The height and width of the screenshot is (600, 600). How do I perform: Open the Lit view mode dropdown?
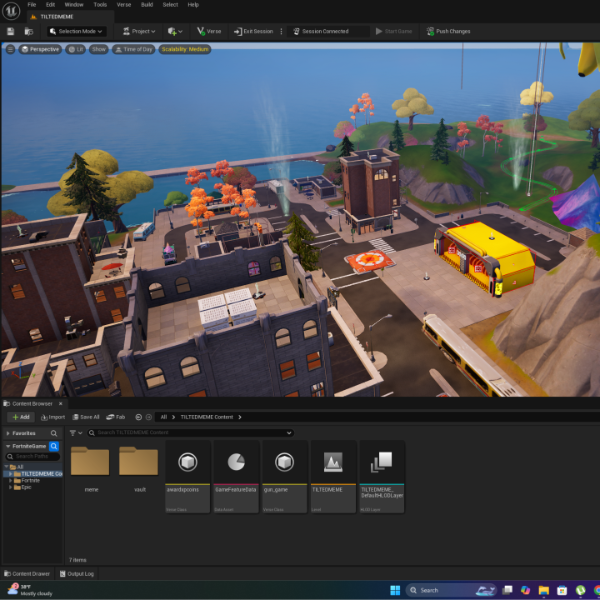point(75,49)
